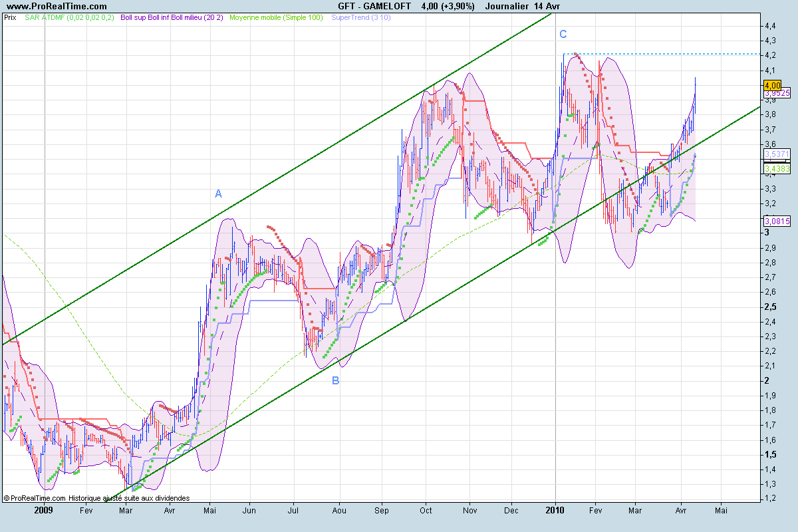Click the SuperTrend (3 10) legend entry
Screen dimensions: 798x532
[x=361, y=17]
